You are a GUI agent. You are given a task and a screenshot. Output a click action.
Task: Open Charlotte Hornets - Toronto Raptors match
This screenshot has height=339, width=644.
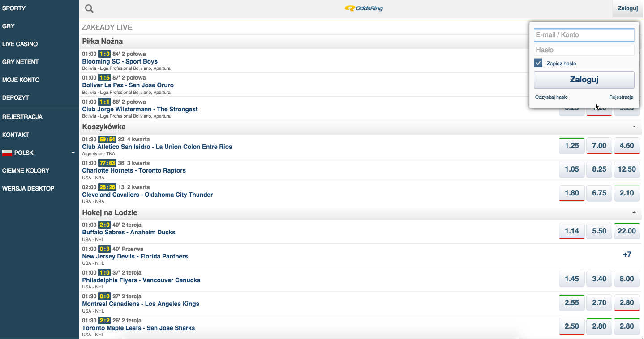pyautogui.click(x=133, y=170)
